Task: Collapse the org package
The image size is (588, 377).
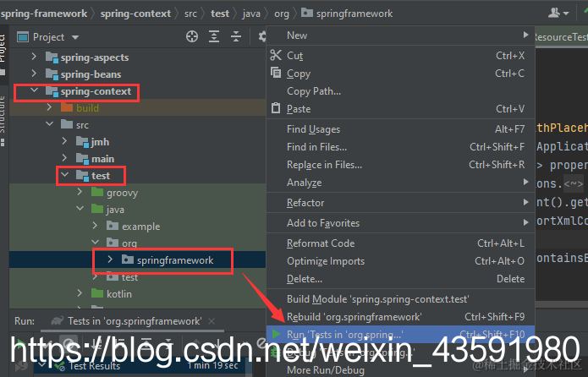Action: (96, 243)
